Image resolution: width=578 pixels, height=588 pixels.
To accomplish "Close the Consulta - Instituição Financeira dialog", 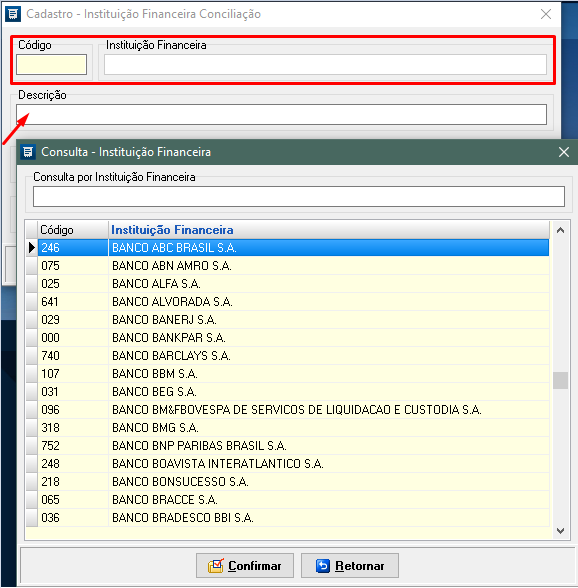I will click(x=564, y=152).
